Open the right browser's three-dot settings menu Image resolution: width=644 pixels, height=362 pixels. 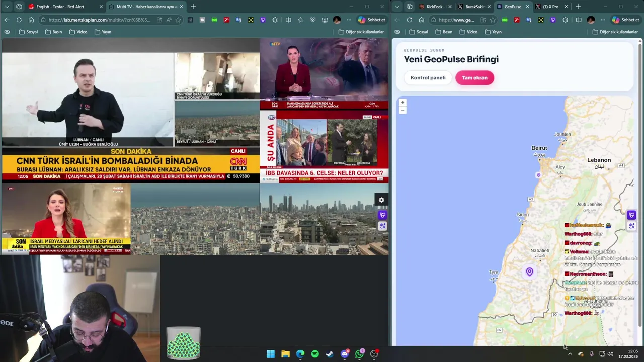[x=603, y=20]
